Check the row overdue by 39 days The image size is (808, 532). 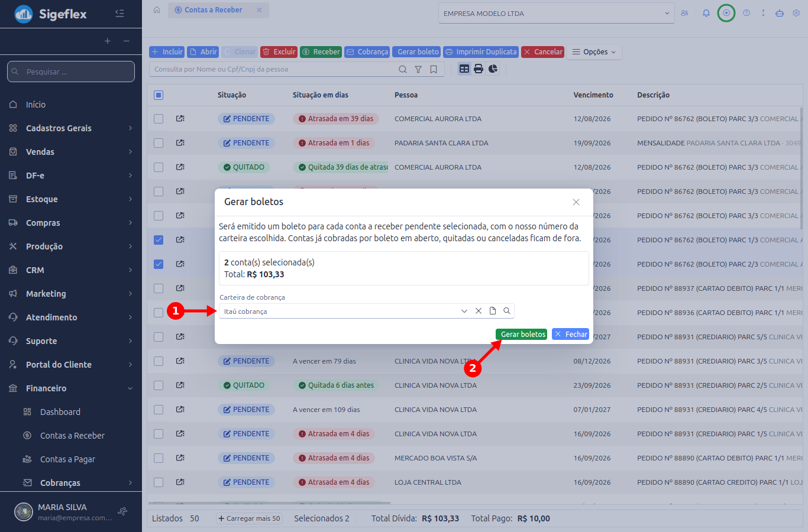coord(159,119)
